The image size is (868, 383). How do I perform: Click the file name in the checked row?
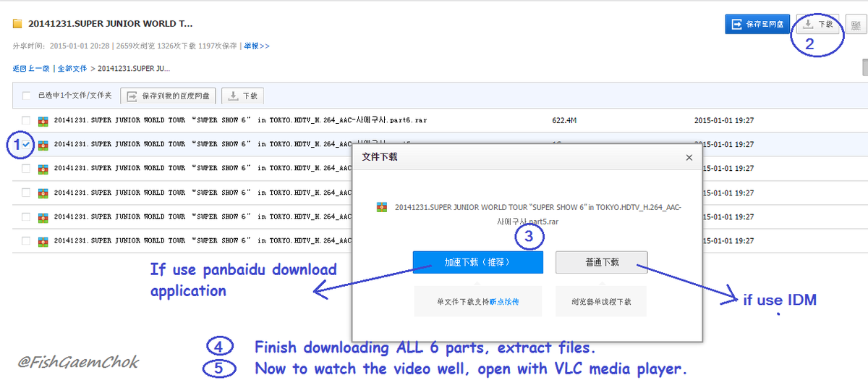coord(203,144)
